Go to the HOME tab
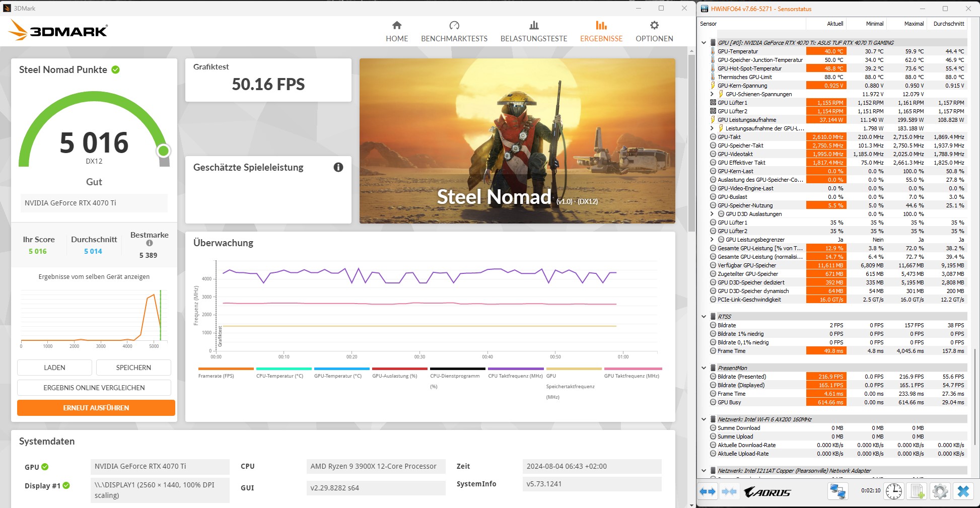This screenshot has height=508, width=980. pos(397,31)
